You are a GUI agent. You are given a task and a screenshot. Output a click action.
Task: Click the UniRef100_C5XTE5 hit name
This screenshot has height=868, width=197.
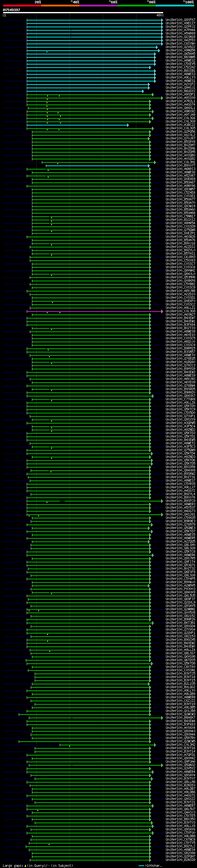coord(180,816)
